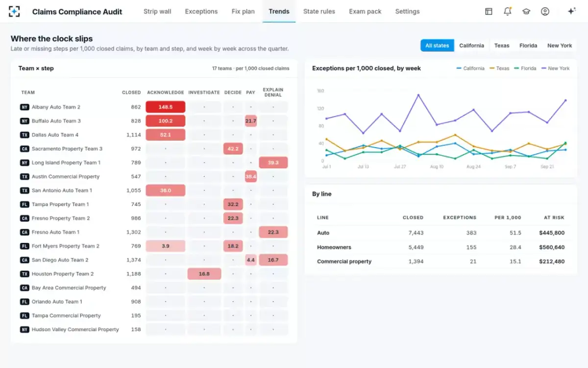
Task: Toggle the New York series in the chart legend
Action: [x=556, y=69]
